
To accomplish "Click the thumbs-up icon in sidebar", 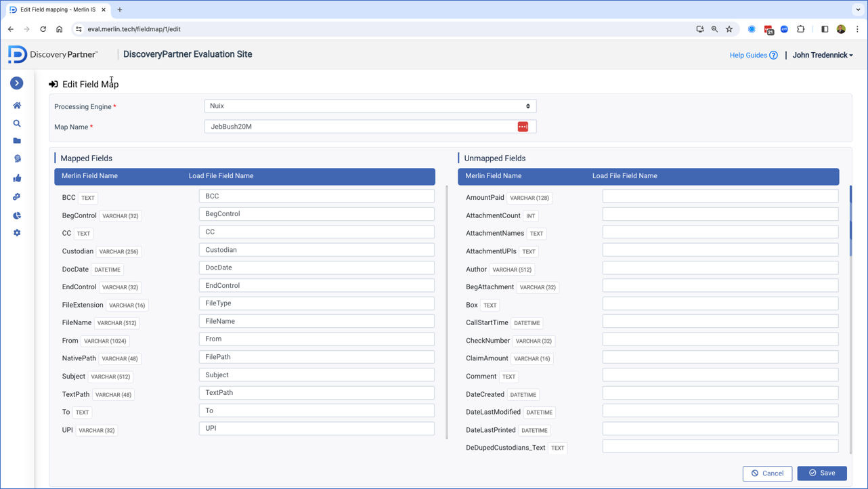I will click(17, 178).
